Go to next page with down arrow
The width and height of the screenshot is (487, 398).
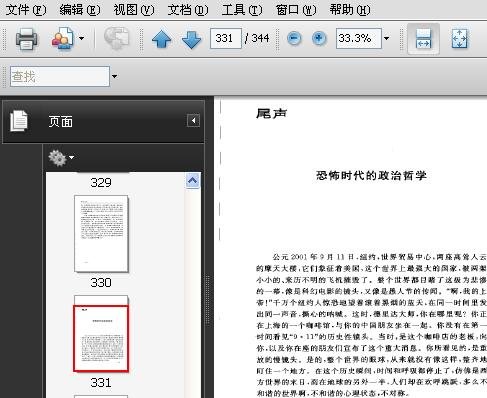192,40
